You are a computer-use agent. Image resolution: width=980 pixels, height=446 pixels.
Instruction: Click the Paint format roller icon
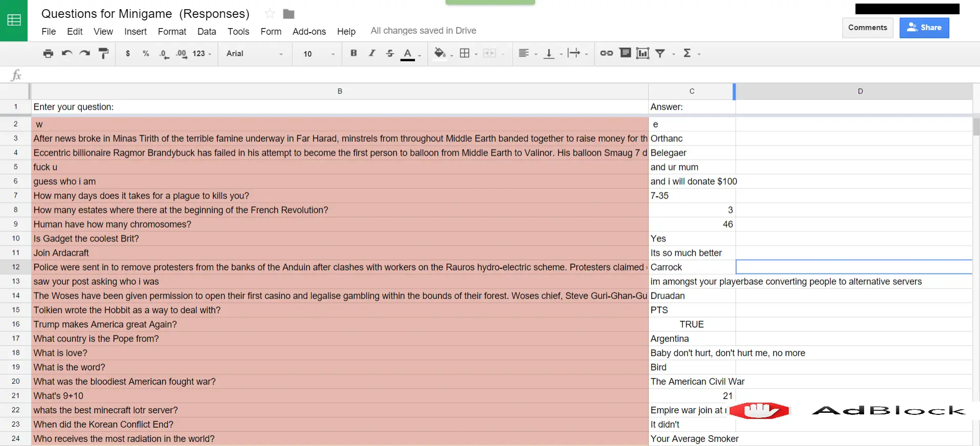(104, 54)
